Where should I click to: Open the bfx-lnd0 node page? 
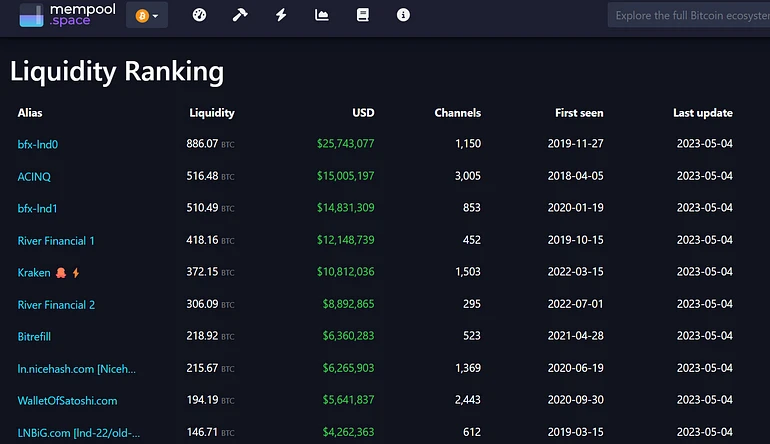[38, 144]
